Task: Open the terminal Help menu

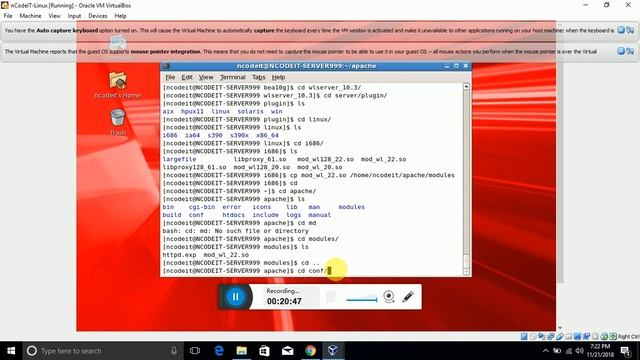Action: [x=278, y=77]
